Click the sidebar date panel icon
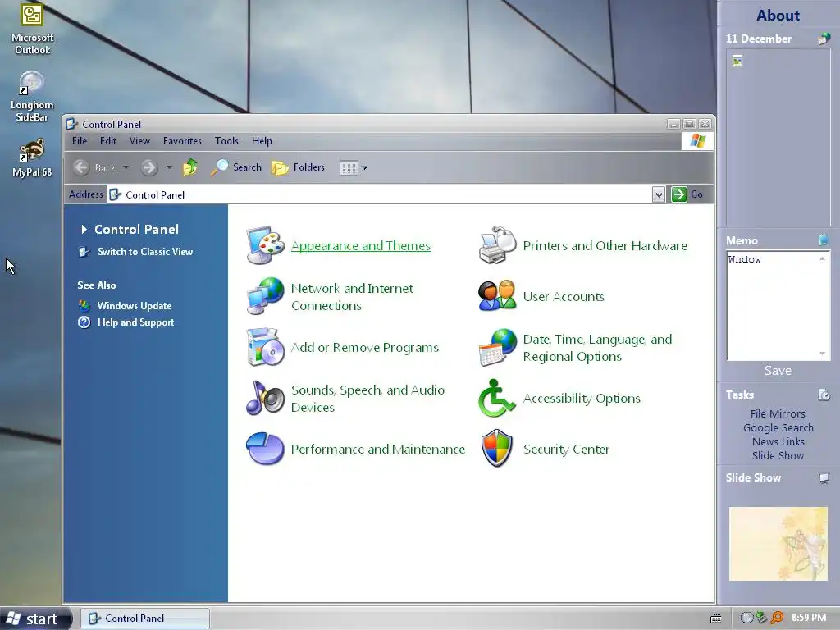This screenshot has height=630, width=840. (x=824, y=39)
